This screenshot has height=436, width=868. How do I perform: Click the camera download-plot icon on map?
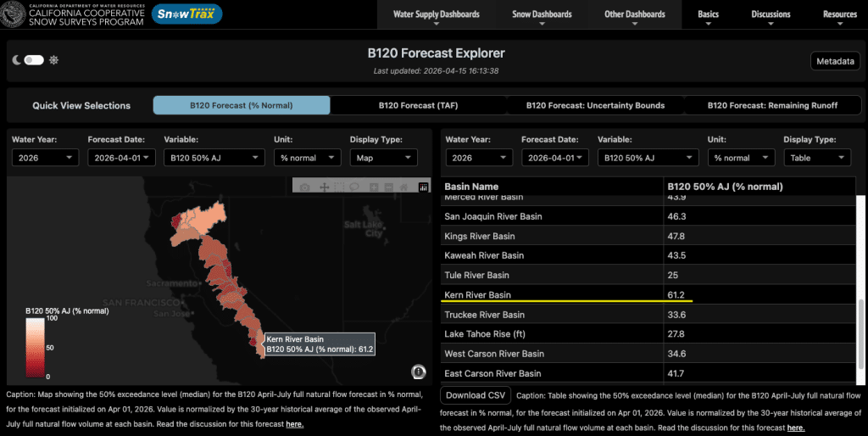tap(305, 187)
